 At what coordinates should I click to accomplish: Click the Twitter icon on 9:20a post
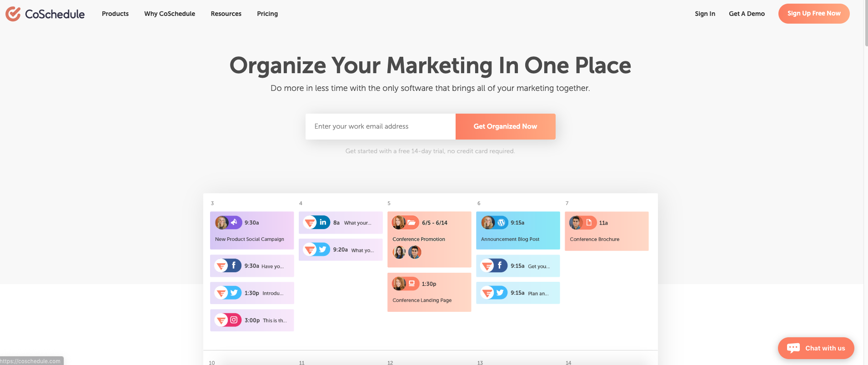pyautogui.click(x=322, y=249)
